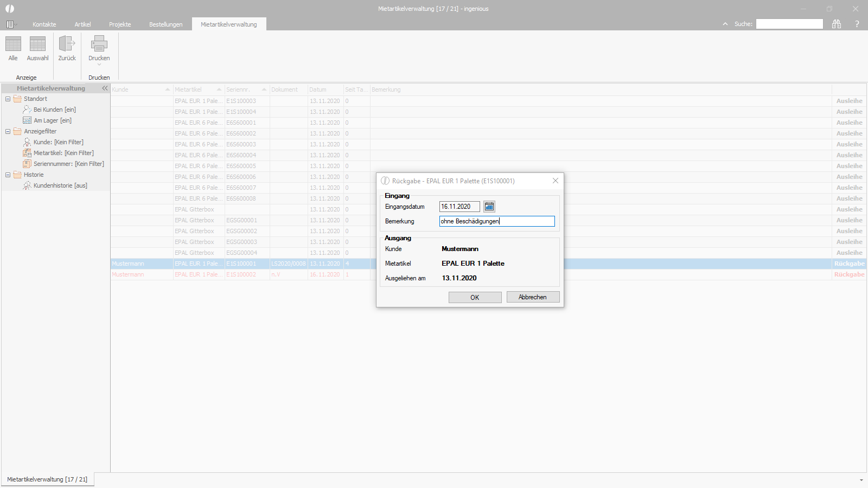Select the serial number cell E1S100004
The height and width of the screenshot is (488, 868).
click(247, 112)
